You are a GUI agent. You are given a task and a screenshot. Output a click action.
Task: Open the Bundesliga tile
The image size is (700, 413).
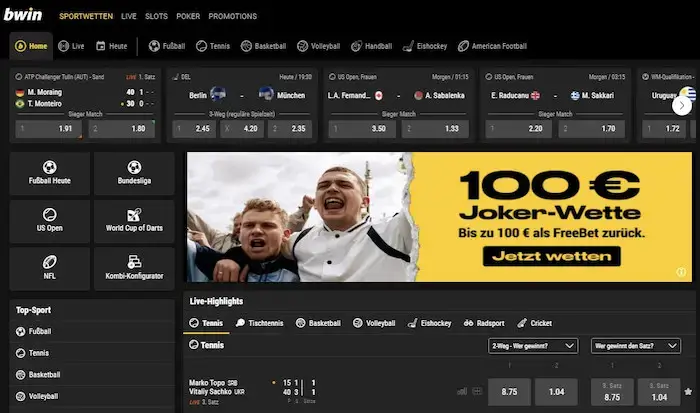click(x=134, y=173)
